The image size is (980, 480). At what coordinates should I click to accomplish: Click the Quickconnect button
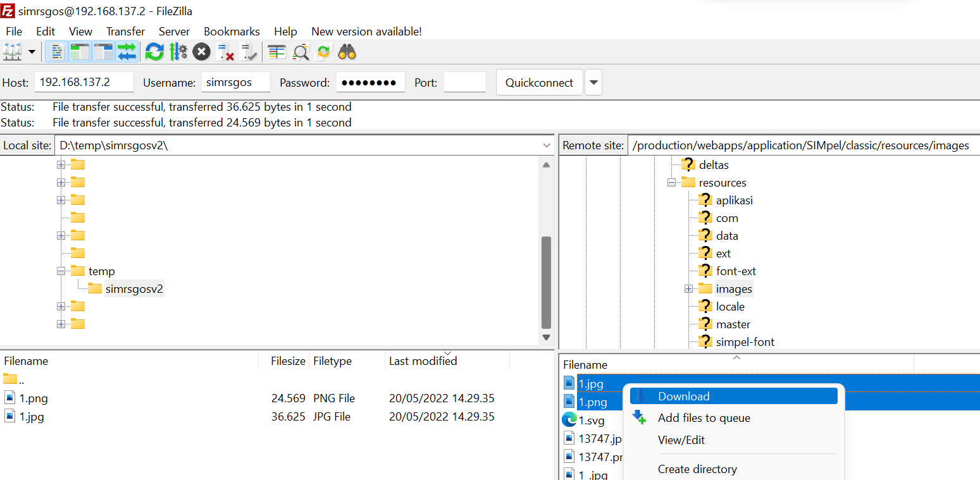click(539, 83)
